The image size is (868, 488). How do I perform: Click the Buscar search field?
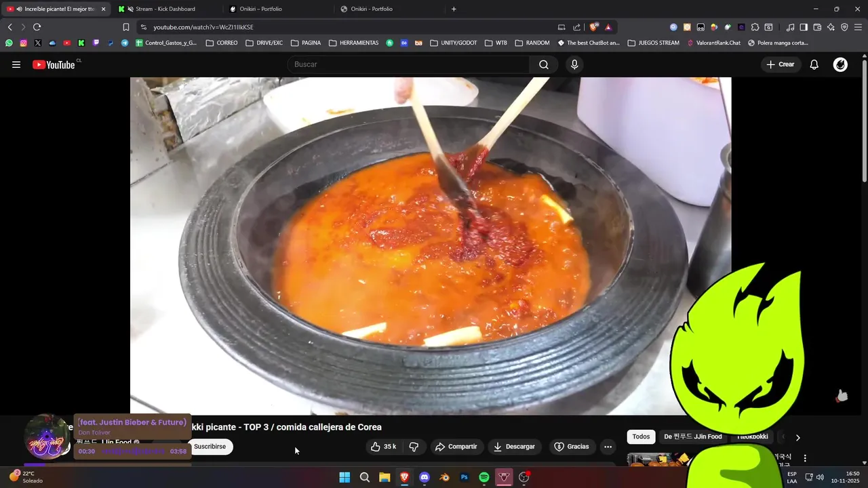(409, 64)
